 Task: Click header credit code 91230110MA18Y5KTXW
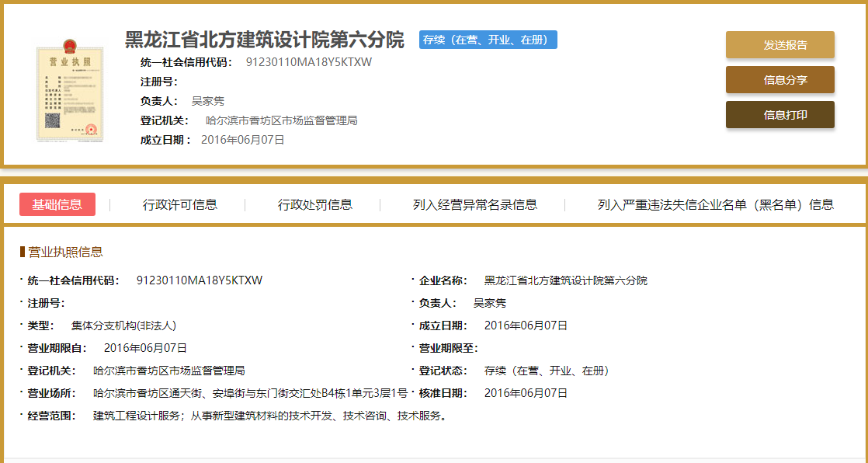309,62
